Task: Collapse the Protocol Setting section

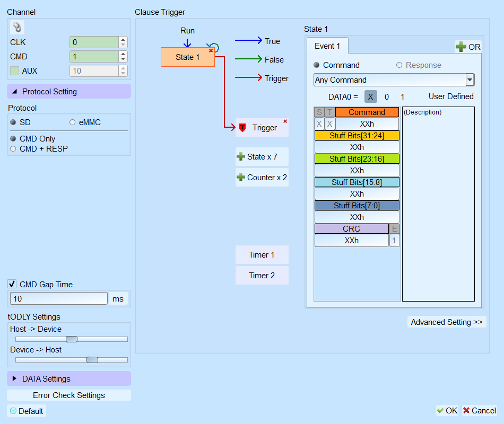Action: point(69,92)
